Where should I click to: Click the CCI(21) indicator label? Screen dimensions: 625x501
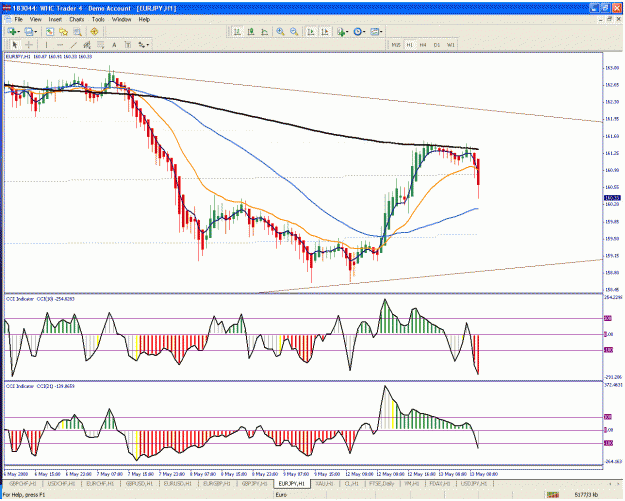coord(40,386)
